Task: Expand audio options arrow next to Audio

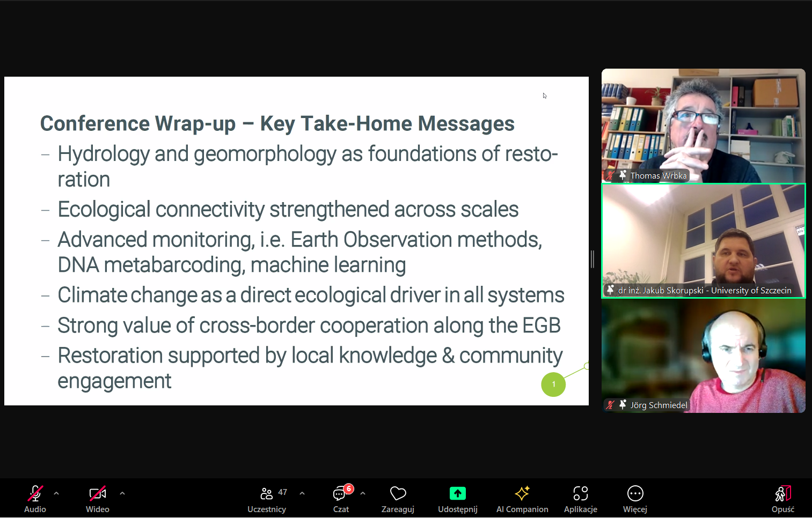Action: tap(56, 493)
